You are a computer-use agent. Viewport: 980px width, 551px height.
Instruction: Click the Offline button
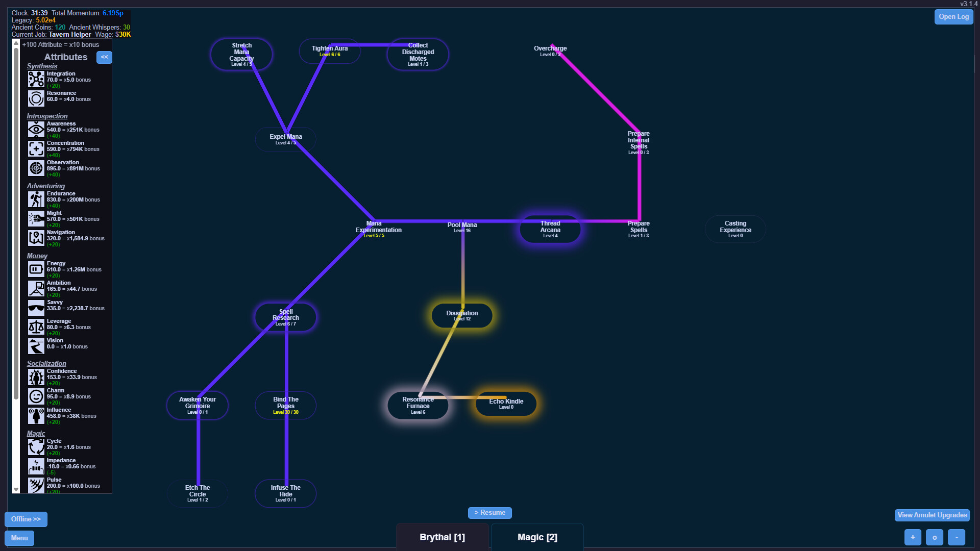tap(26, 519)
